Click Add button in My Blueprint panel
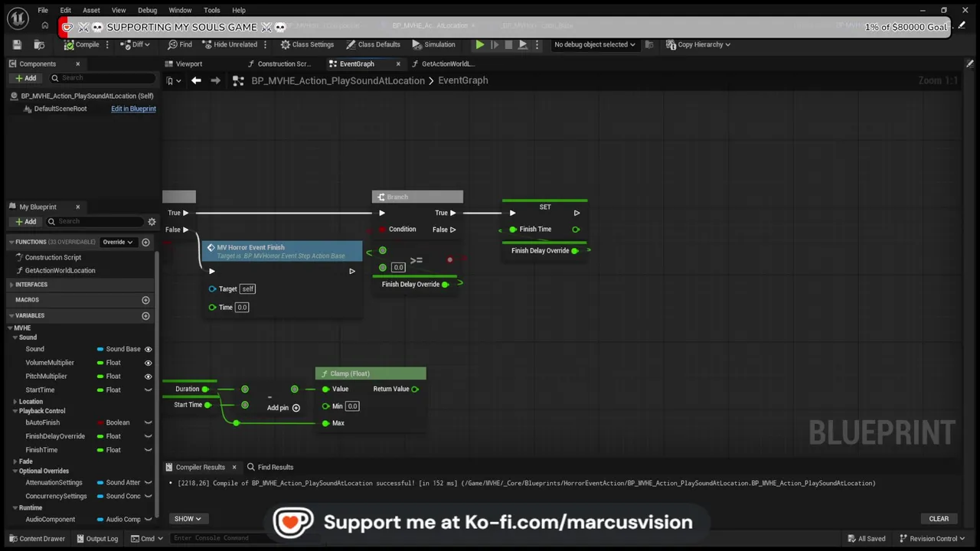 point(25,222)
